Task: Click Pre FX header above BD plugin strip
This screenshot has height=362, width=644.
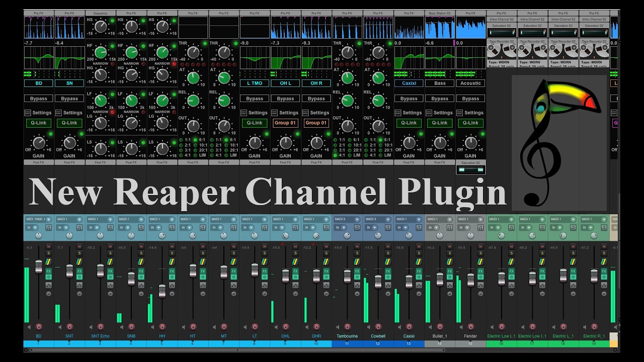Action: tap(39, 13)
